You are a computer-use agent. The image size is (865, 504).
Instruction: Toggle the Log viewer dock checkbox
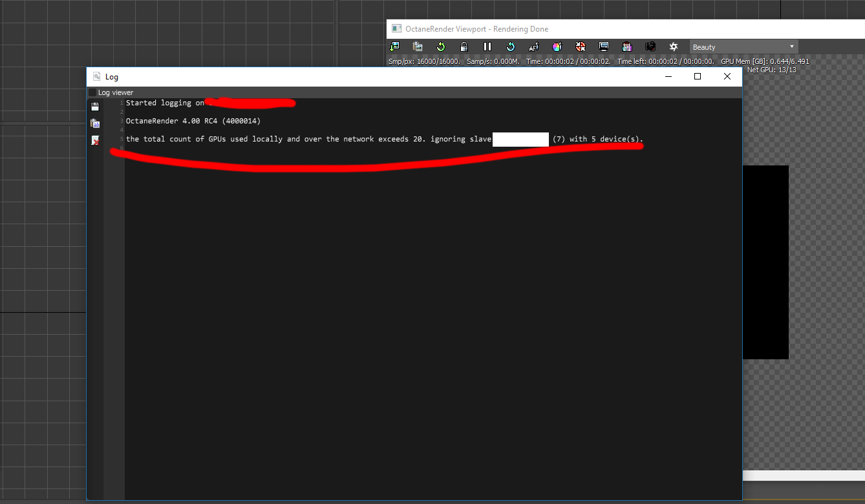click(92, 92)
